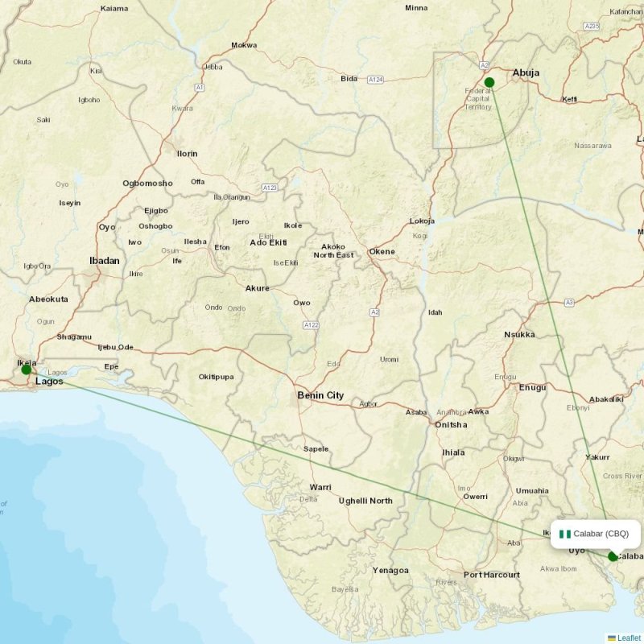The image size is (644, 644).
Task: Click the Akoko North East label
Action: 333,251
